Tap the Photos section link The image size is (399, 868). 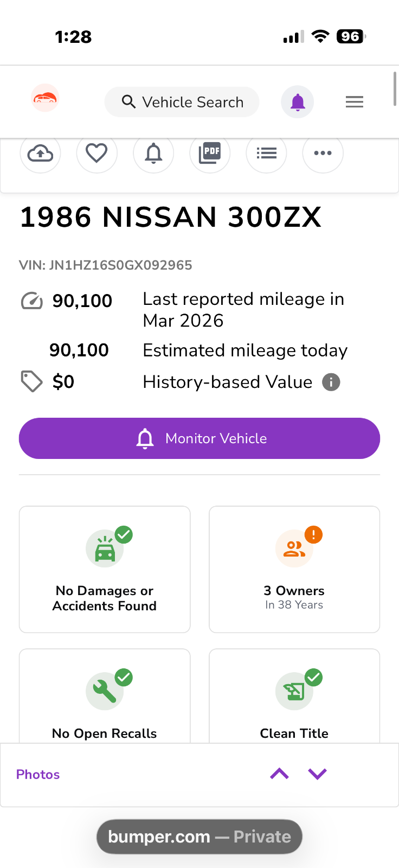click(38, 774)
